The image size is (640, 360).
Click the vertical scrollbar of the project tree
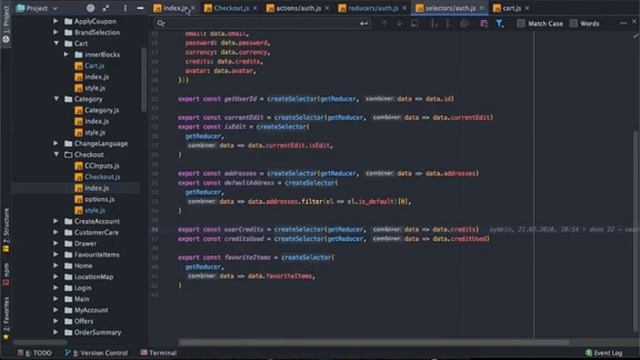pos(144,80)
